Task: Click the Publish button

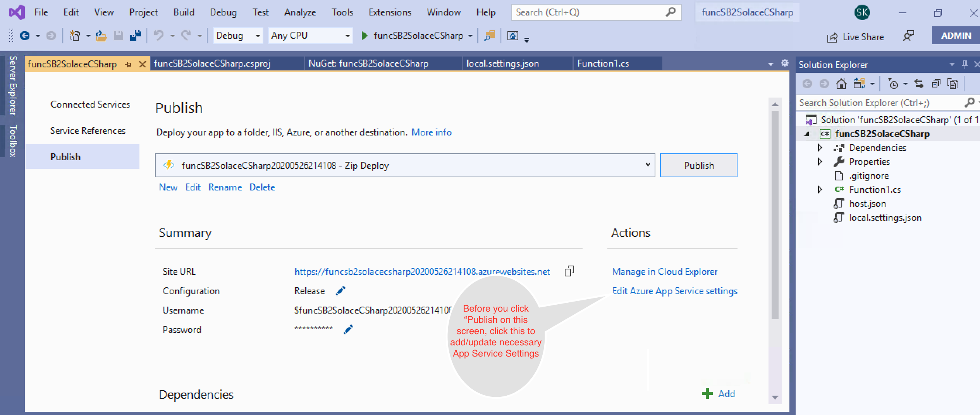Action: (x=698, y=165)
